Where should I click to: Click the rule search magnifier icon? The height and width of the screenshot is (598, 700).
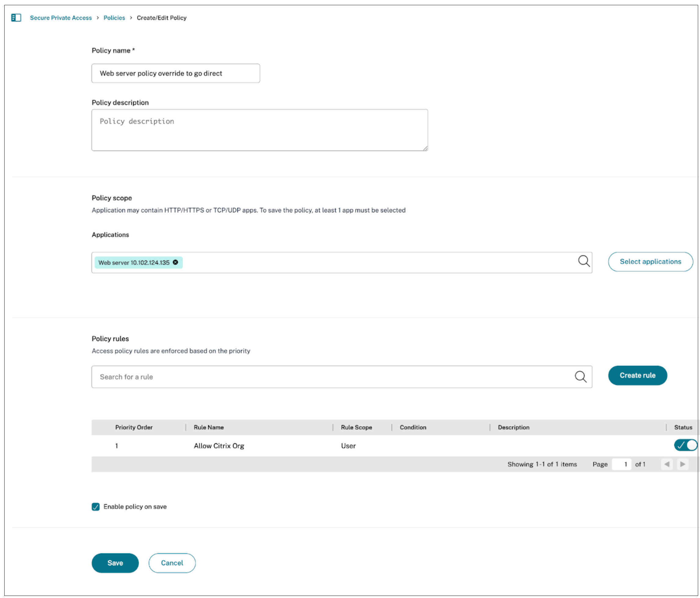point(580,377)
